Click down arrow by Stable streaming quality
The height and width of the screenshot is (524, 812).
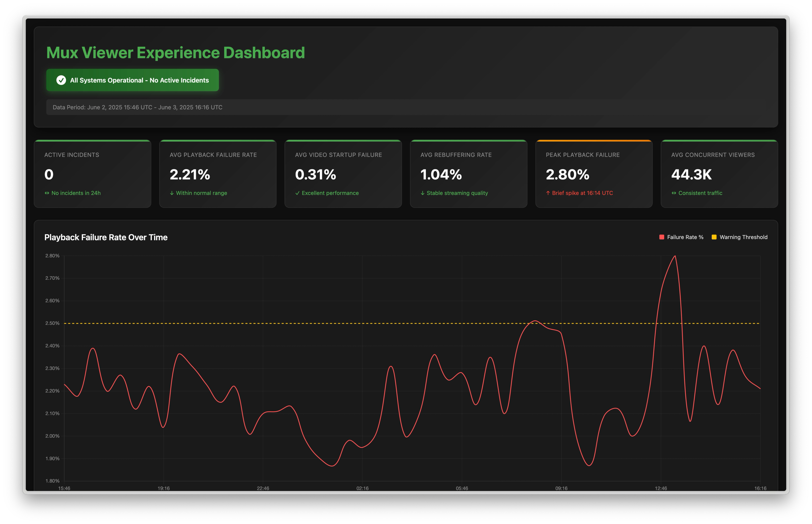coord(422,193)
